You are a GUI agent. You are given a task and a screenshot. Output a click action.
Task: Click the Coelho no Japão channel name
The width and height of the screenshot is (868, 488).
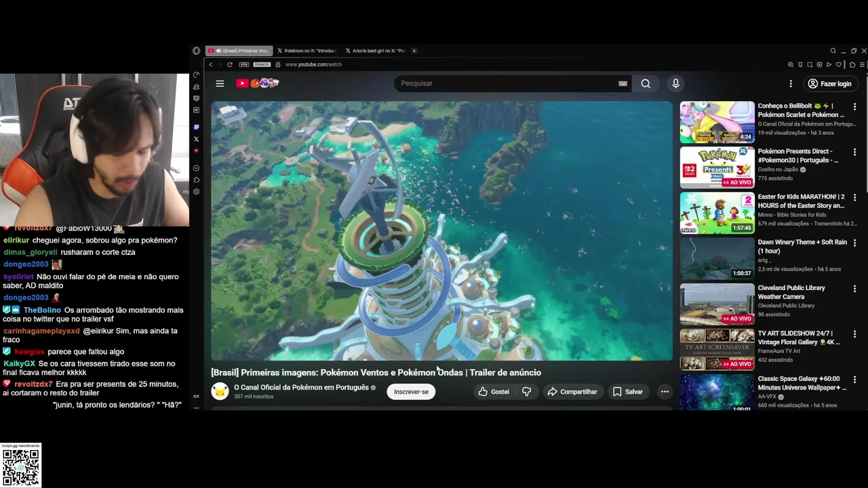click(x=779, y=169)
